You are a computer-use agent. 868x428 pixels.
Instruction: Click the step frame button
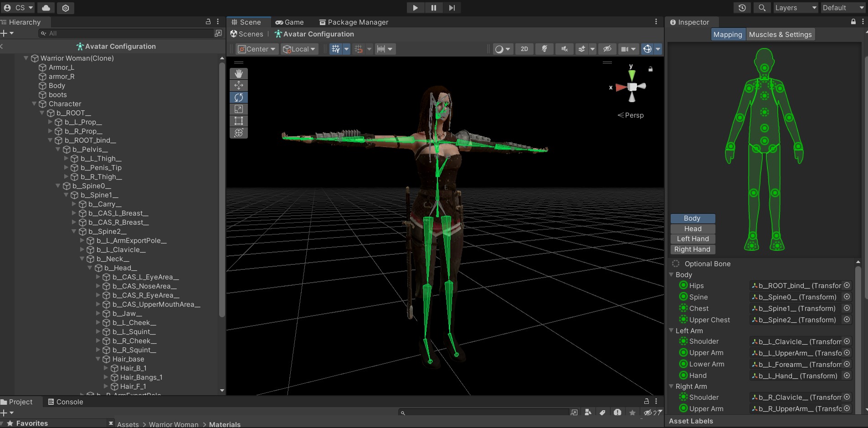click(452, 8)
